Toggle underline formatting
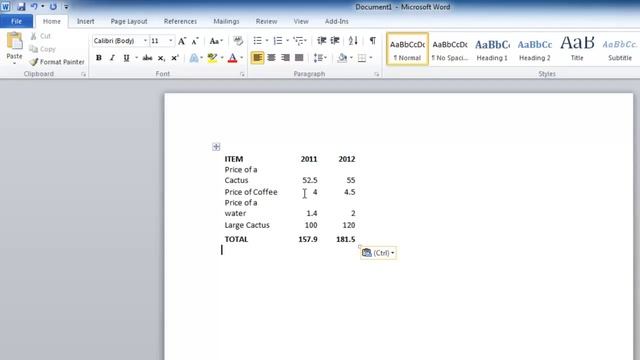Viewport: 640px width, 360px height. 126,58
